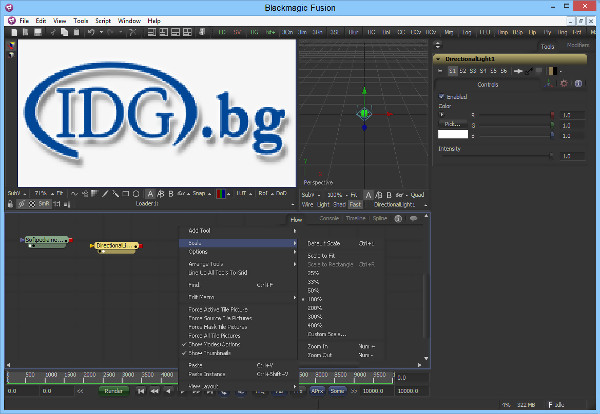Click the red channel slider handle
Image resolution: width=600 pixels, height=414 pixels.
point(552,115)
